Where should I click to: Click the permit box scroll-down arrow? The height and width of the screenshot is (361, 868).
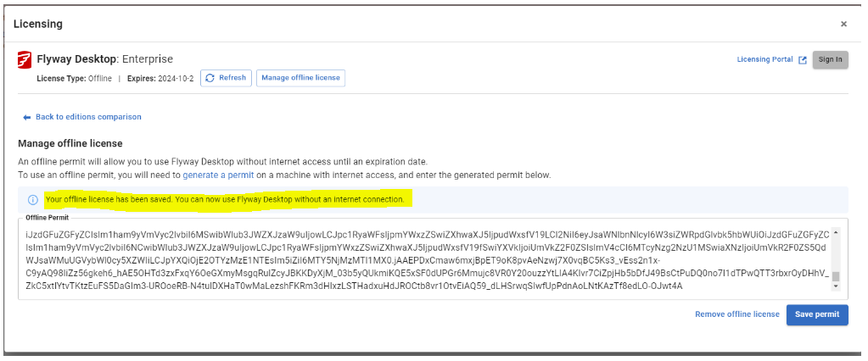836,286
